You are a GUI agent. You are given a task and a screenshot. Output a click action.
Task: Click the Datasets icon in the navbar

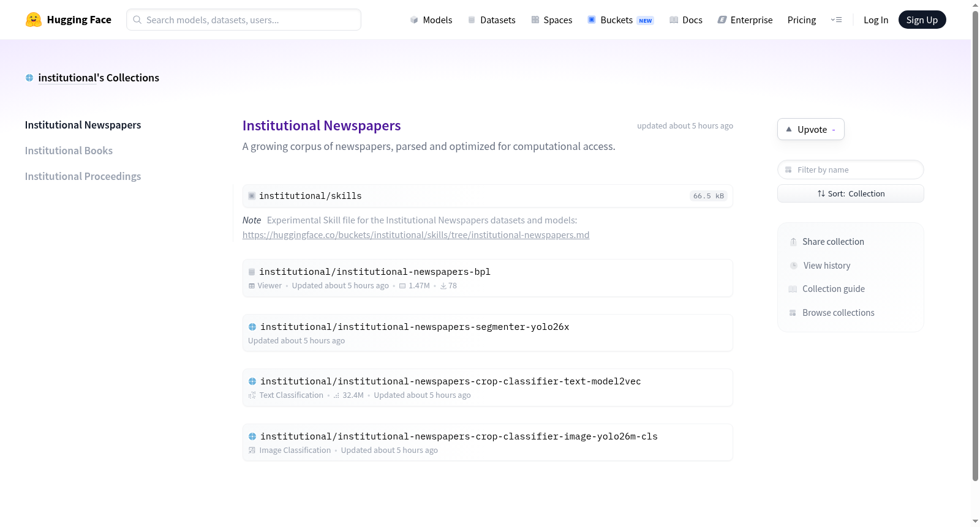coord(472,20)
